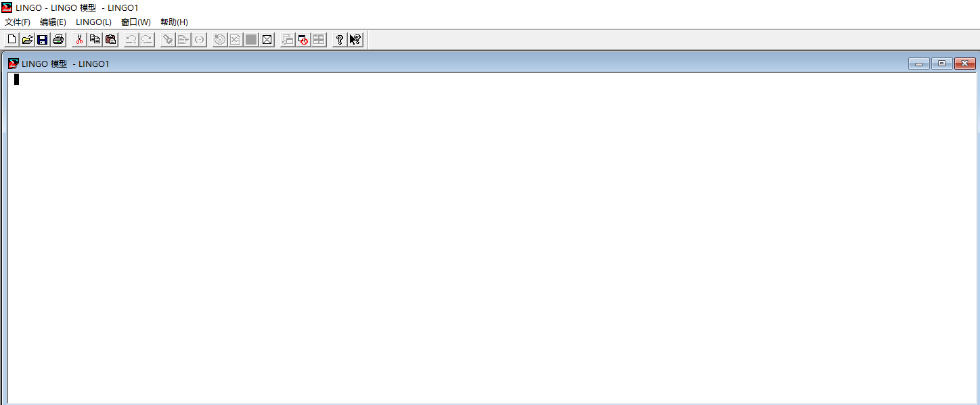Click the Solve bullseye icon

click(x=220, y=40)
